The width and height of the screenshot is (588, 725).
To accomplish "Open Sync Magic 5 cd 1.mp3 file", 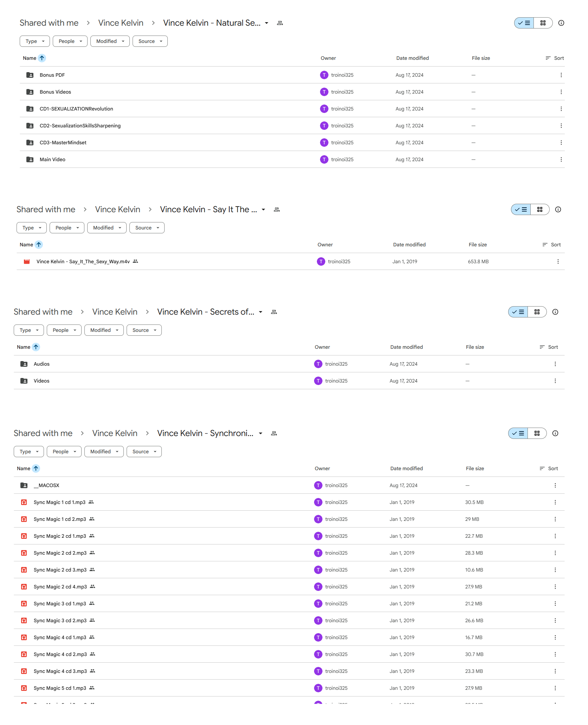I will (x=289, y=688).
